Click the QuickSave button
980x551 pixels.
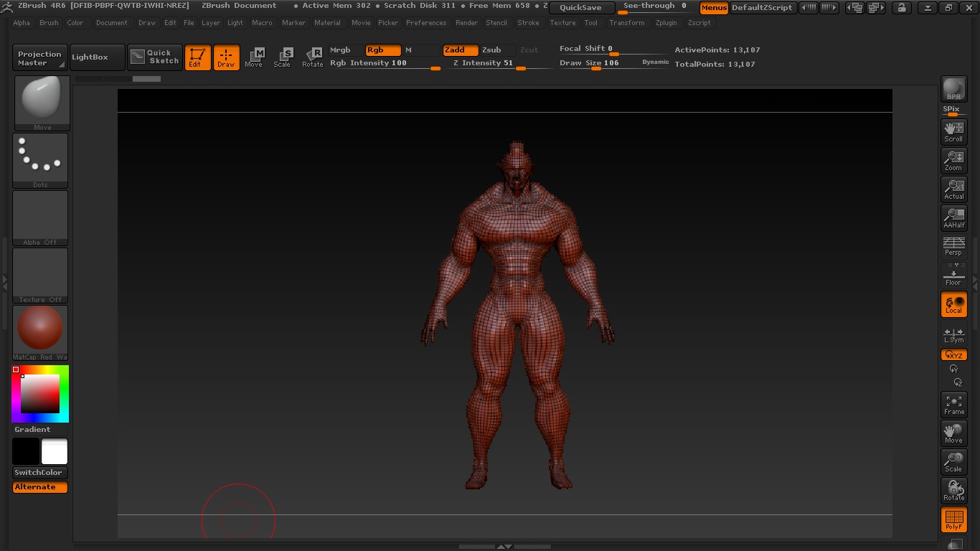point(582,8)
